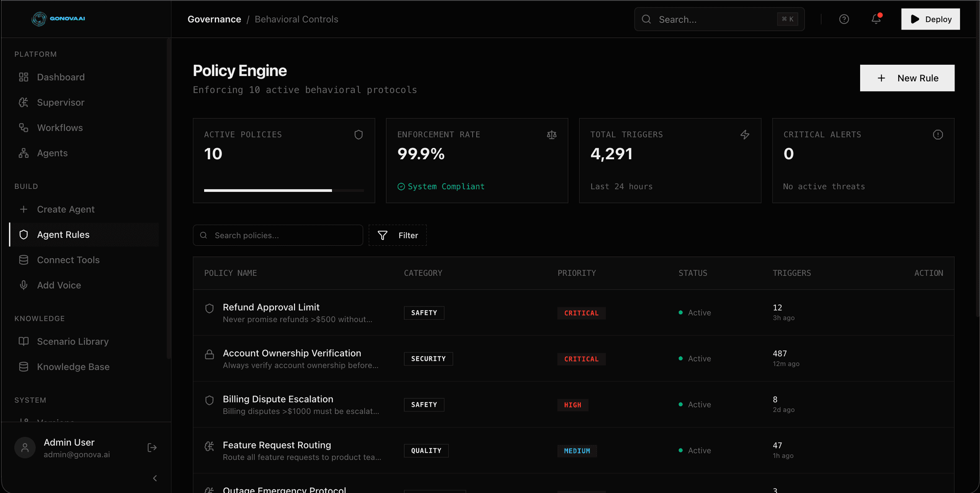The height and width of the screenshot is (493, 980).
Task: Open Workflows from the sidebar
Action: coord(60,128)
